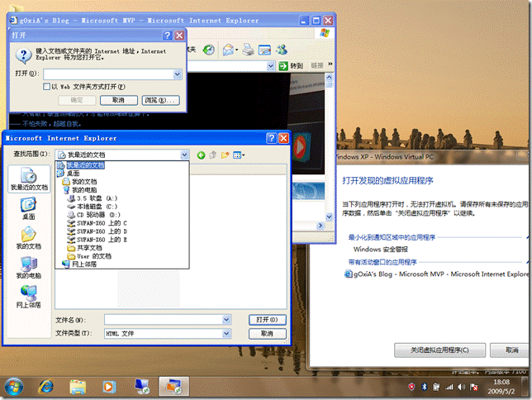Open Windows Media Player from taskbar
Image resolution: width=532 pixels, height=400 pixels.
point(109,387)
